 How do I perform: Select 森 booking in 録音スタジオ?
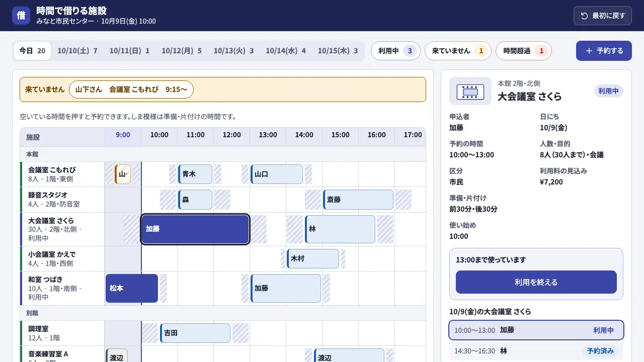[x=195, y=200]
